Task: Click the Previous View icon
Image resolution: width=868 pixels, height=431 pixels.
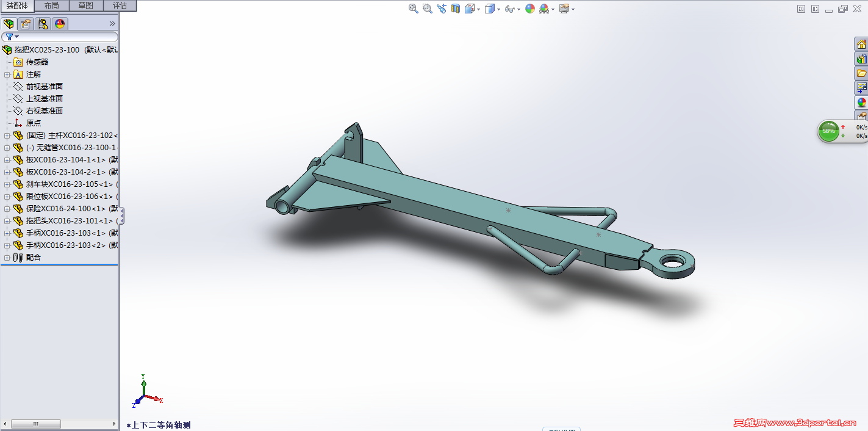Action: 442,9
